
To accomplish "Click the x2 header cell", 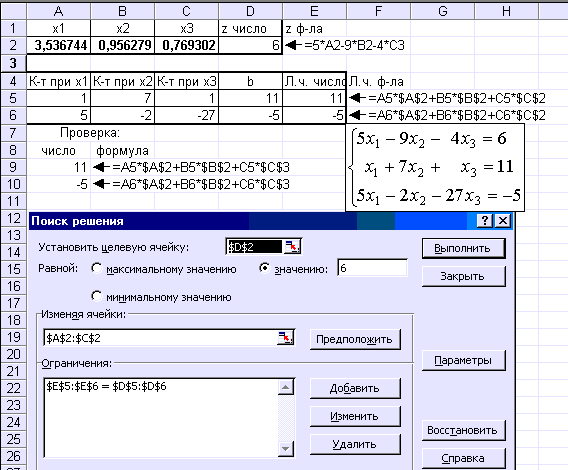I will (122, 28).
